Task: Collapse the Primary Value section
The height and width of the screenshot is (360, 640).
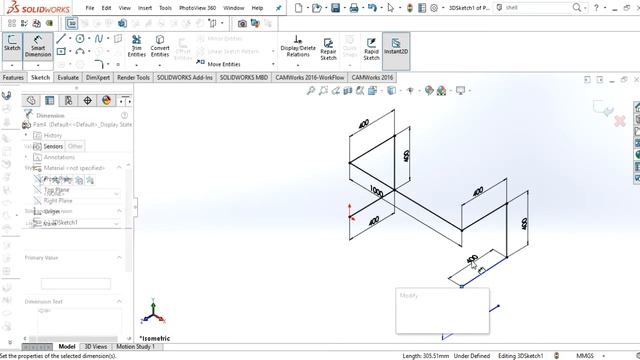Action: tap(119, 258)
